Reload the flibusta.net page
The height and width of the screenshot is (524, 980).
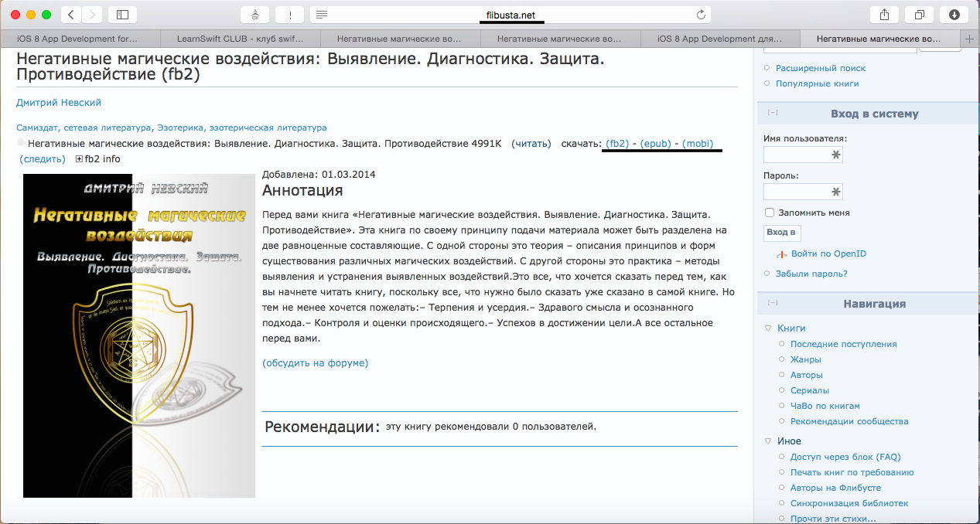click(700, 14)
